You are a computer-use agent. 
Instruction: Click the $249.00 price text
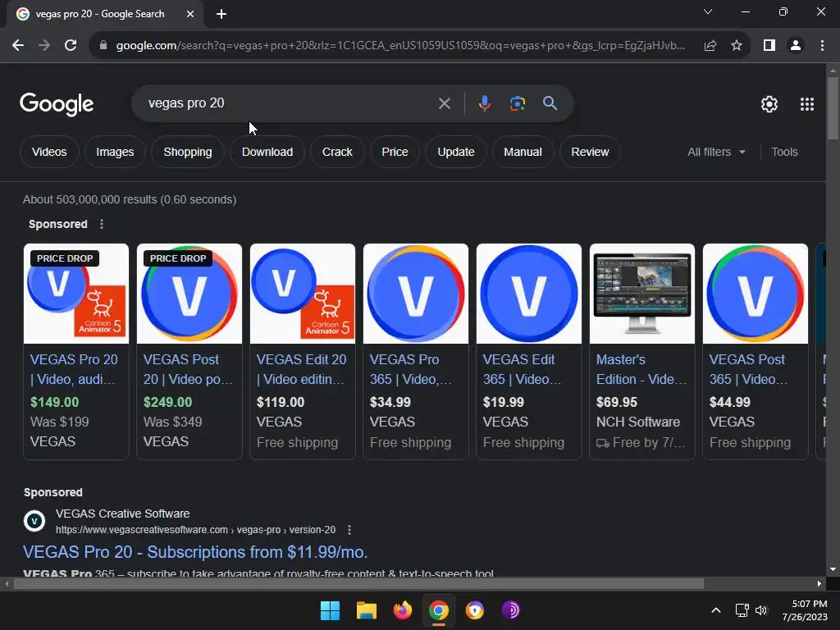(167, 402)
